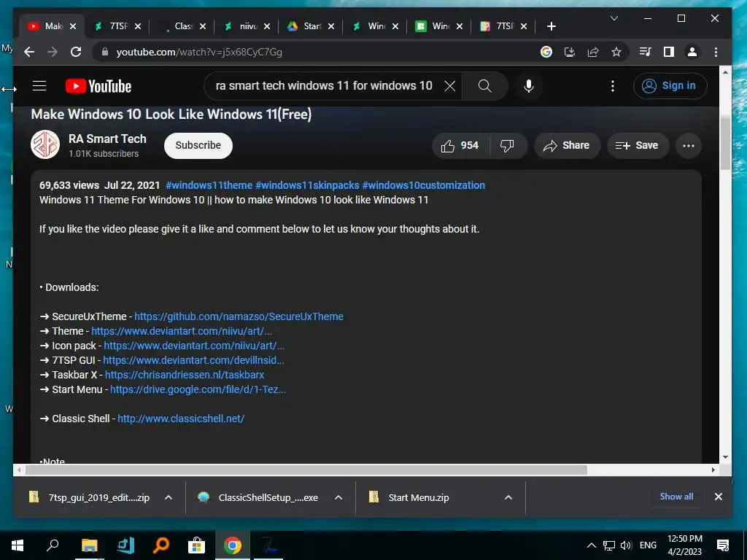747x560 pixels.
Task: Click the browser forward arrow
Action: point(53,52)
